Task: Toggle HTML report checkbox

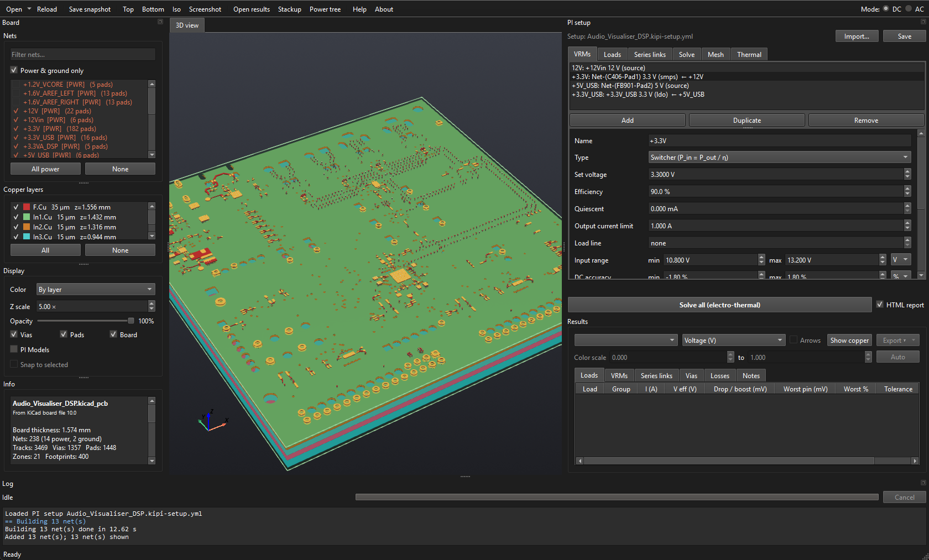Action: click(880, 305)
